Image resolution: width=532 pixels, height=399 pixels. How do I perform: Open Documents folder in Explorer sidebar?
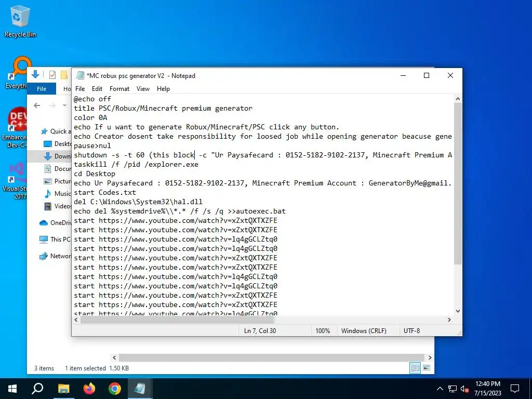[x=58, y=169]
